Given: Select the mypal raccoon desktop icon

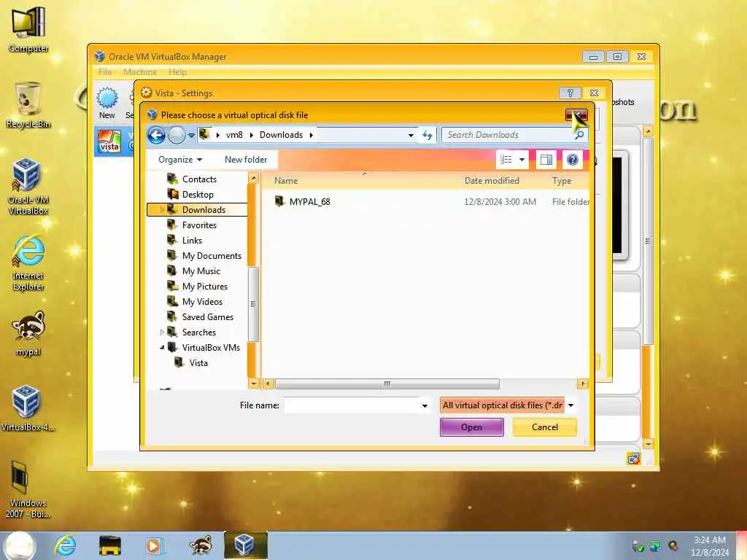Looking at the screenshot, I should [28, 333].
